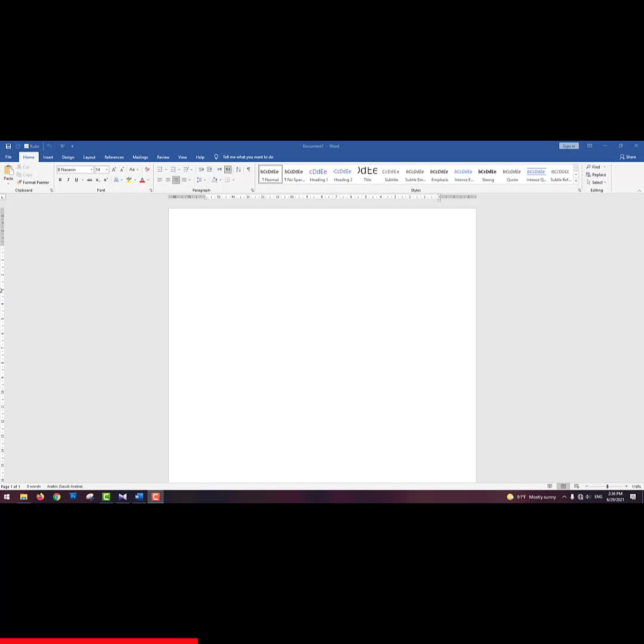
Task: Click the Paste clipboard icon
Action: point(8,172)
